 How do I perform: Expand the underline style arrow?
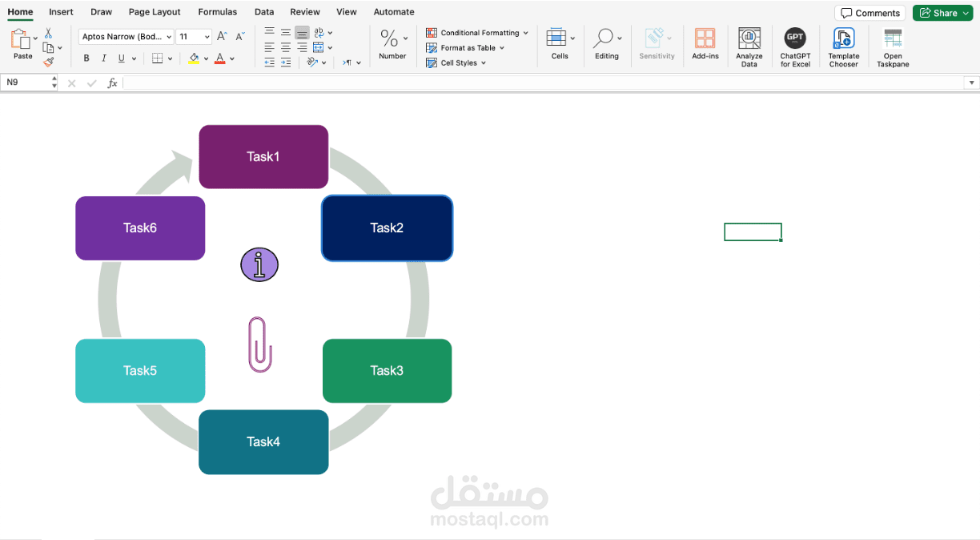point(134,58)
